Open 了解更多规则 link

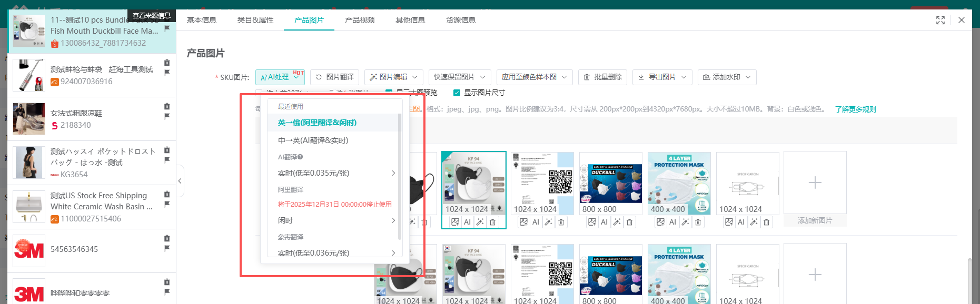click(855, 109)
